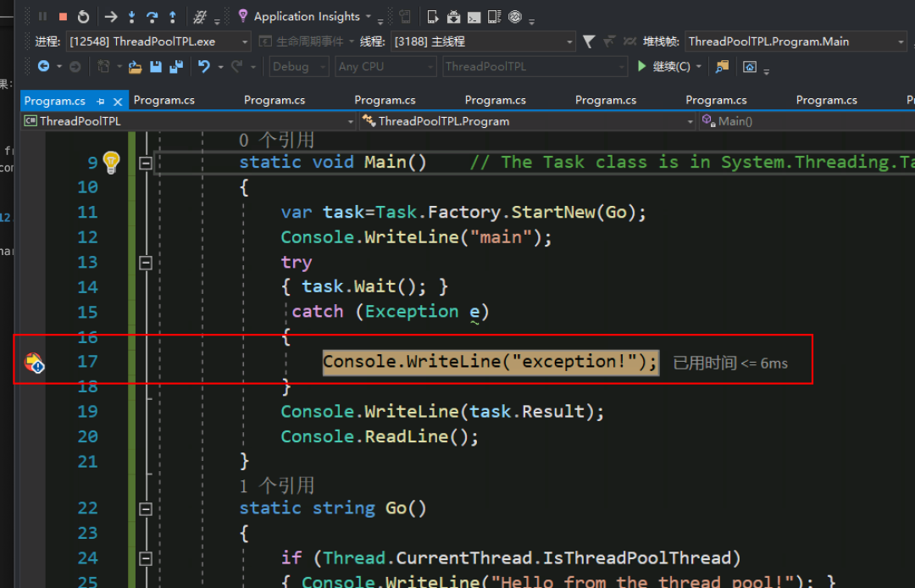
Task: Click the Find in Files icon
Action: pyautogui.click(x=722, y=66)
